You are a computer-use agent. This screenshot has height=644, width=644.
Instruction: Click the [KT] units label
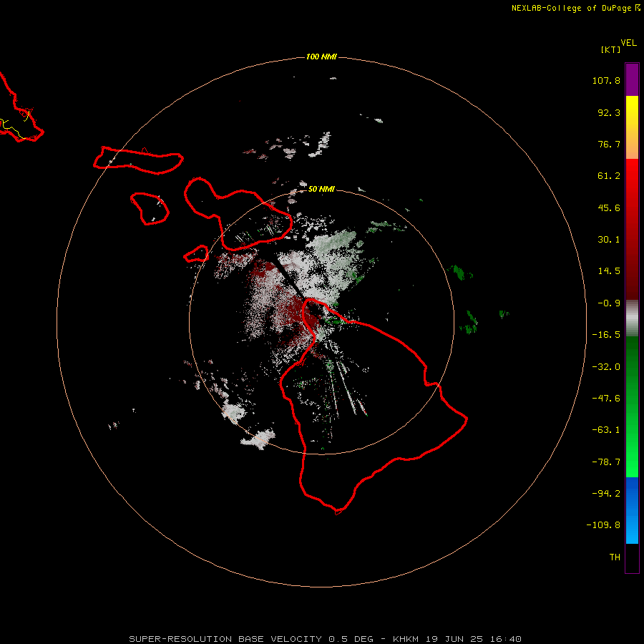[610, 49]
